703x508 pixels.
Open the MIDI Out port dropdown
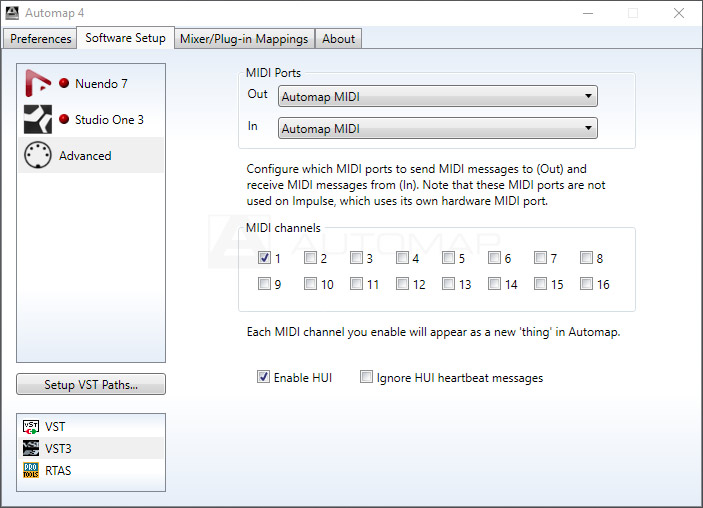tap(438, 97)
